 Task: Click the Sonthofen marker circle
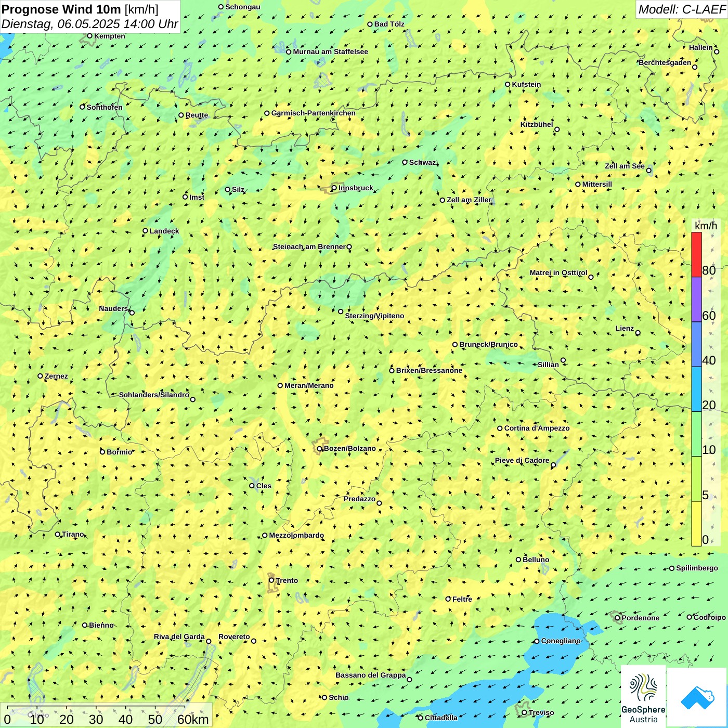(82, 107)
